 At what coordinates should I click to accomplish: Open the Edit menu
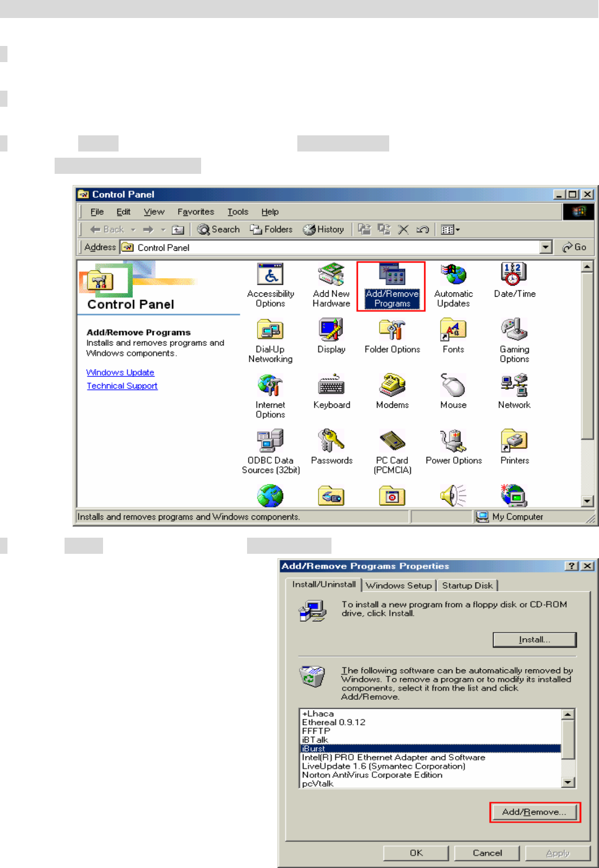coord(124,212)
